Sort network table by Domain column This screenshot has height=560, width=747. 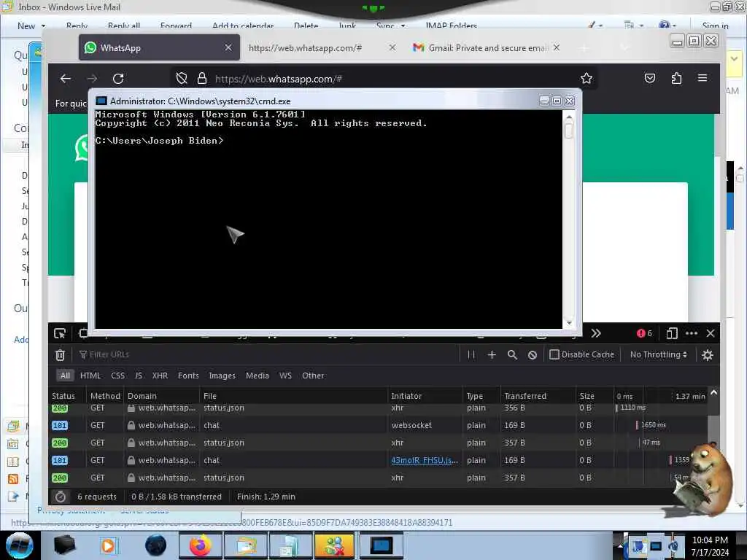point(161,396)
